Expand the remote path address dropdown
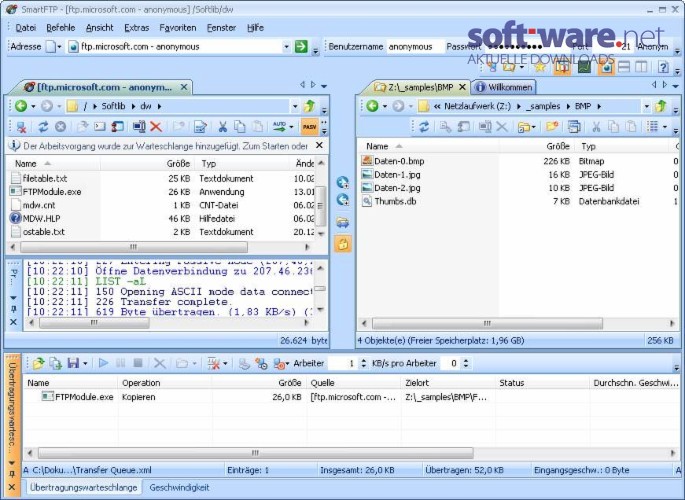The image size is (685, 500). [295, 106]
